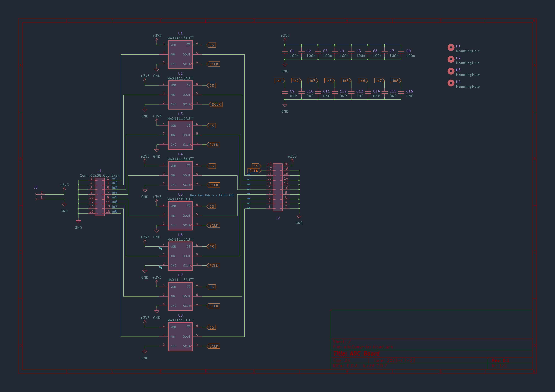Select the SCLK label on U1 pin 4
The height and width of the screenshot is (392, 555).
(213, 64)
